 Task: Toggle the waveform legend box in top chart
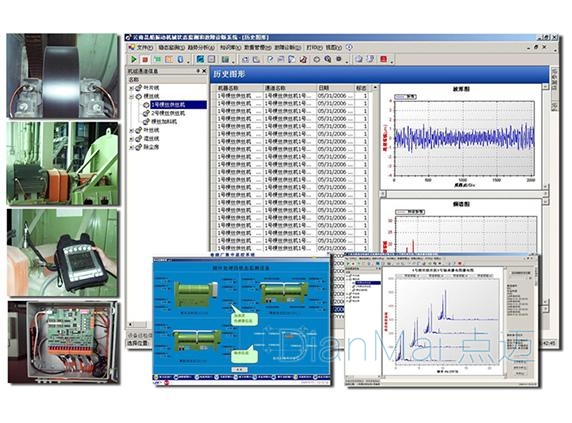pos(406,97)
